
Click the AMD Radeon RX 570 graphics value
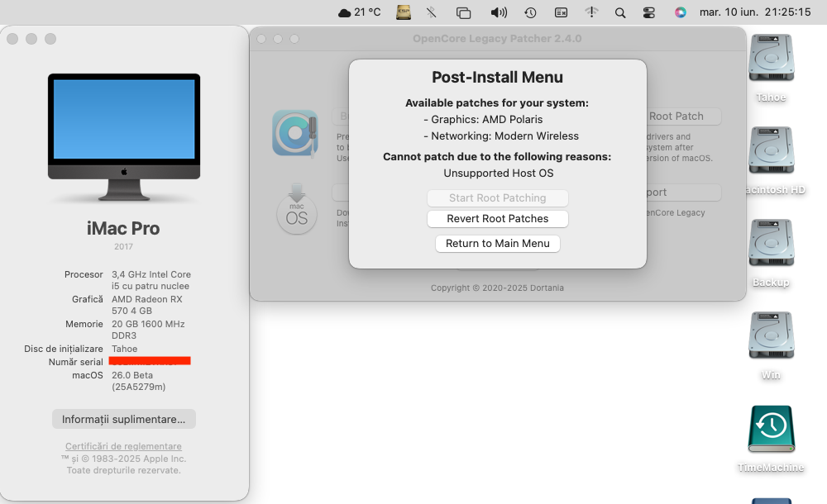[146, 305]
